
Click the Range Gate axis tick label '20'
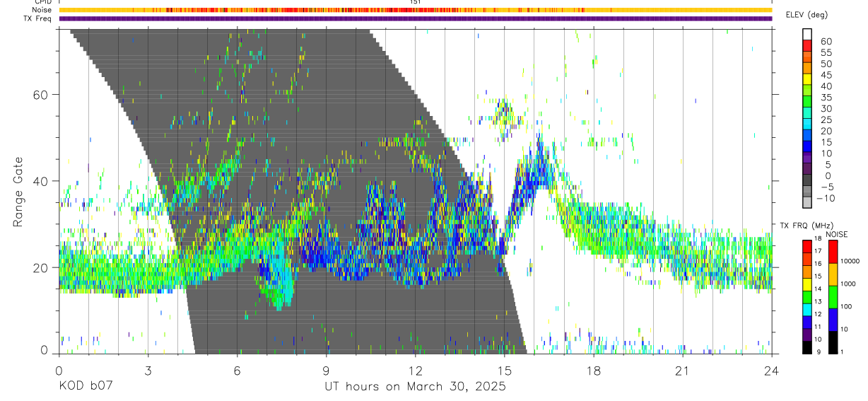[42, 268]
